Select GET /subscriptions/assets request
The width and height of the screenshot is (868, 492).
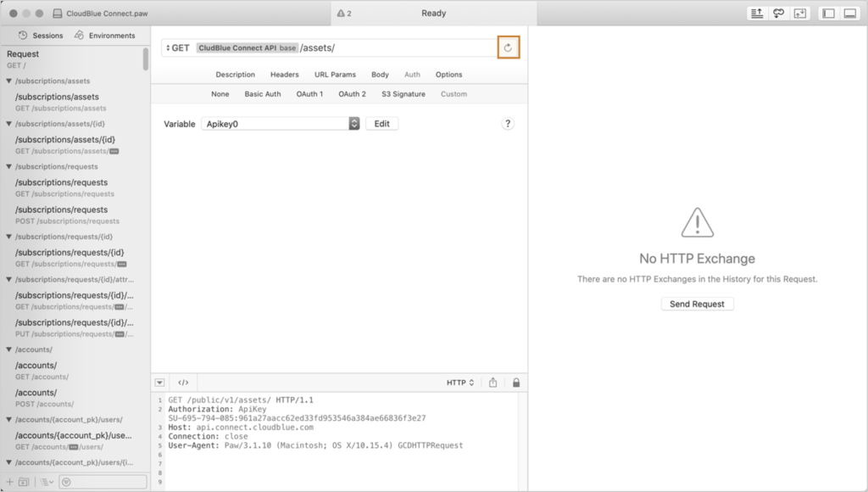(x=75, y=102)
